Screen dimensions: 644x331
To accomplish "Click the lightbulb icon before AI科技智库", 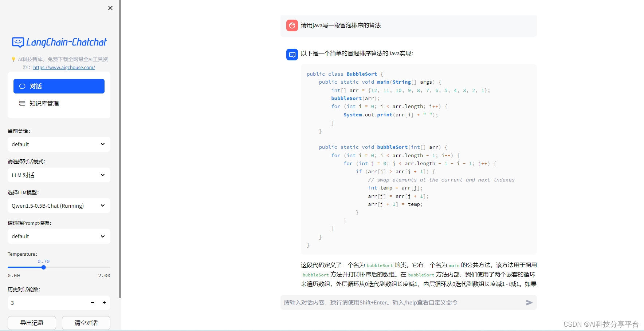I will tap(13, 59).
